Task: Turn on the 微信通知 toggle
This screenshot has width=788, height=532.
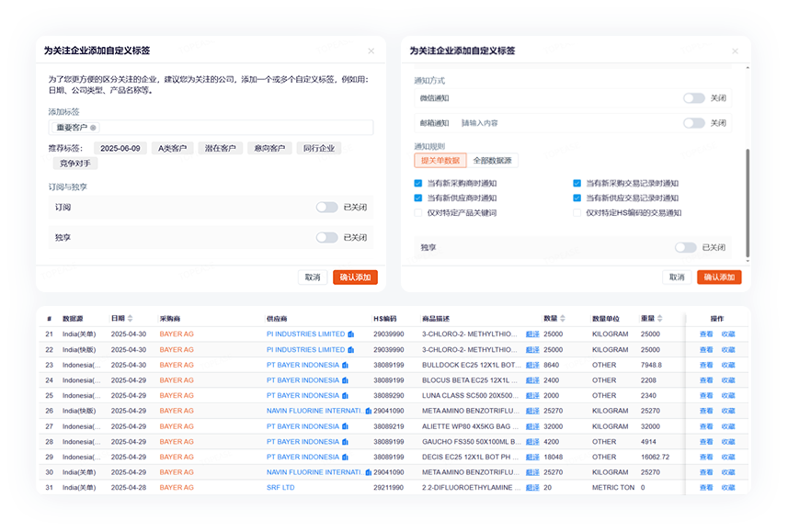Action: (693, 98)
